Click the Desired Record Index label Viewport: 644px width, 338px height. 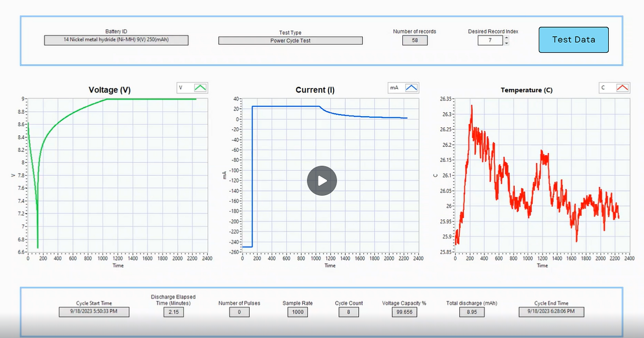pyautogui.click(x=493, y=31)
